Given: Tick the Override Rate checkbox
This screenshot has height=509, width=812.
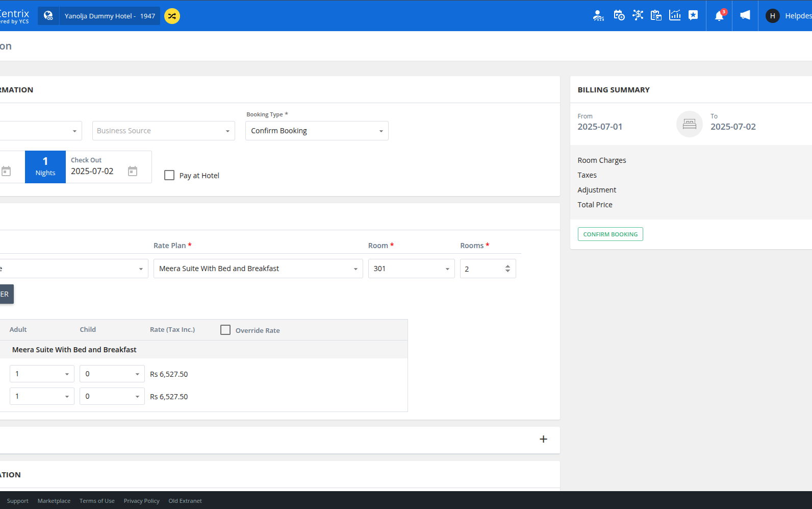Looking at the screenshot, I should click(225, 330).
